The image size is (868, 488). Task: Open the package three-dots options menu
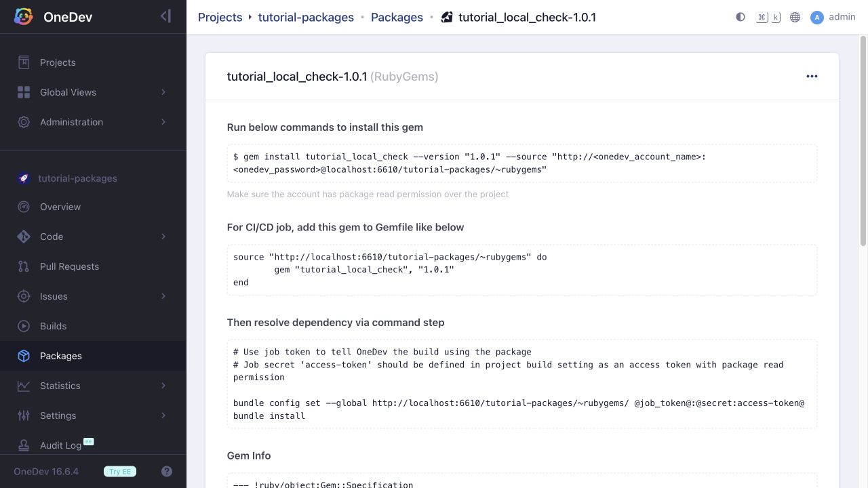(812, 77)
